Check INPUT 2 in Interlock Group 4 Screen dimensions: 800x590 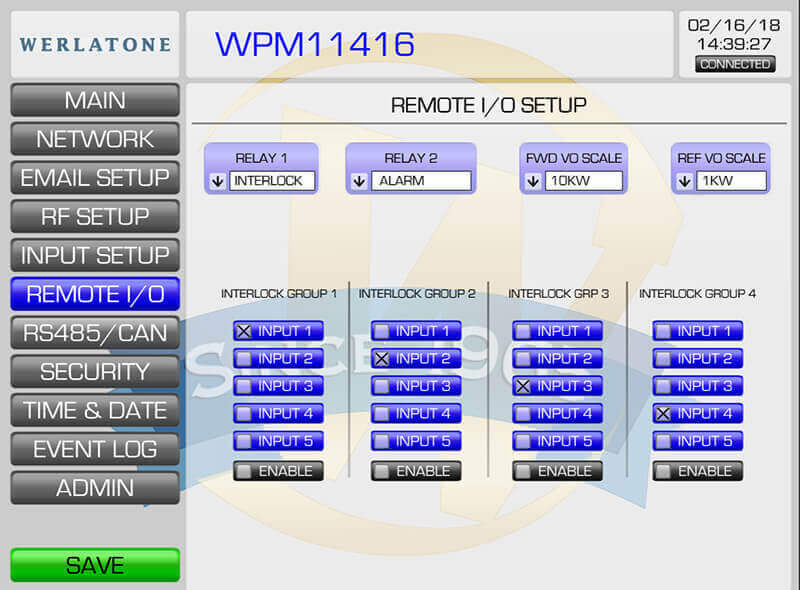click(x=663, y=359)
